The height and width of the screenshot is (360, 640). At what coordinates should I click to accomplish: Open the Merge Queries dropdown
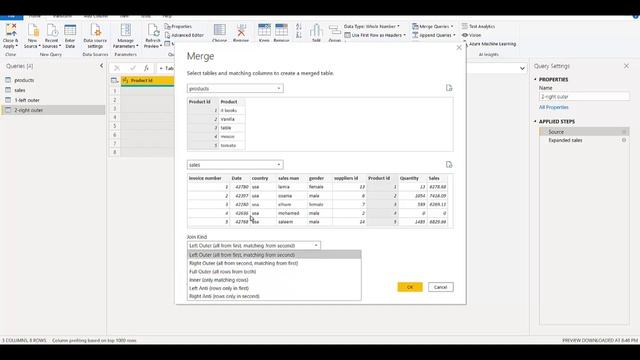tap(433, 27)
